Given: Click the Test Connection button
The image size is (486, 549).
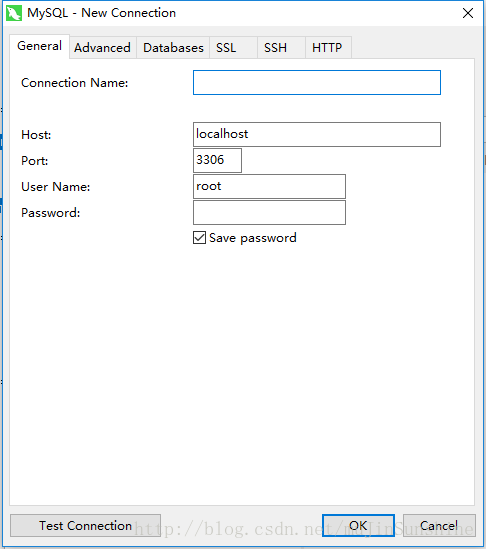Looking at the screenshot, I should (x=85, y=526).
